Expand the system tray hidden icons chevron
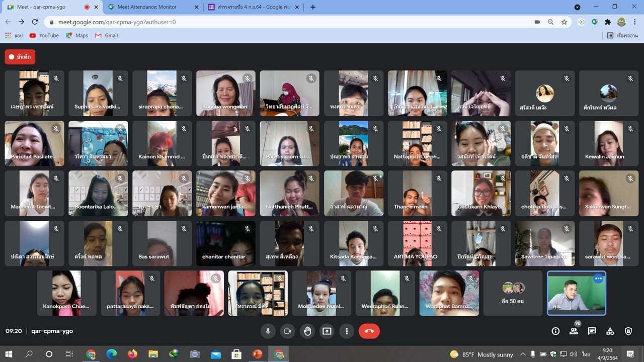The height and width of the screenshot is (362, 644). click(x=523, y=354)
